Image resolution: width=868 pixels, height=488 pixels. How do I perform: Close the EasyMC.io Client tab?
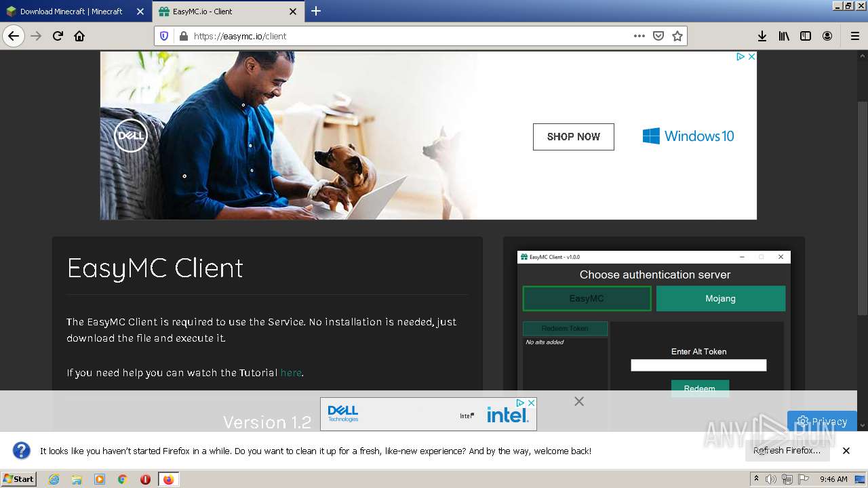[293, 12]
